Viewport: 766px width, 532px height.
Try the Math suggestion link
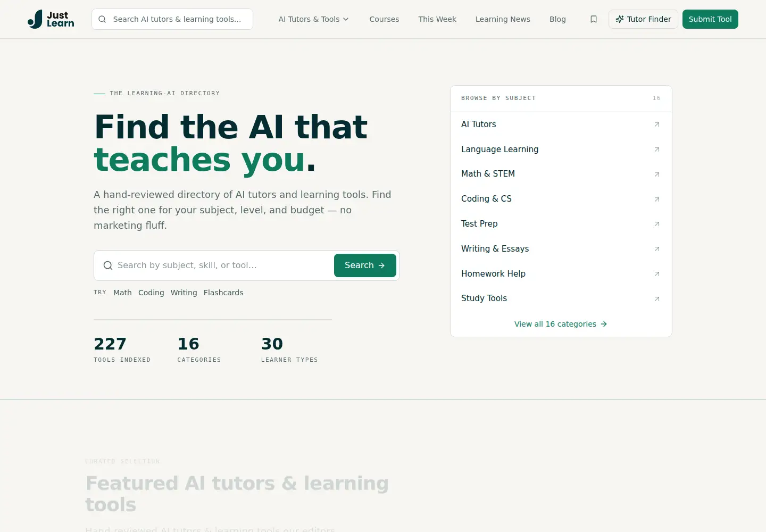tap(122, 293)
